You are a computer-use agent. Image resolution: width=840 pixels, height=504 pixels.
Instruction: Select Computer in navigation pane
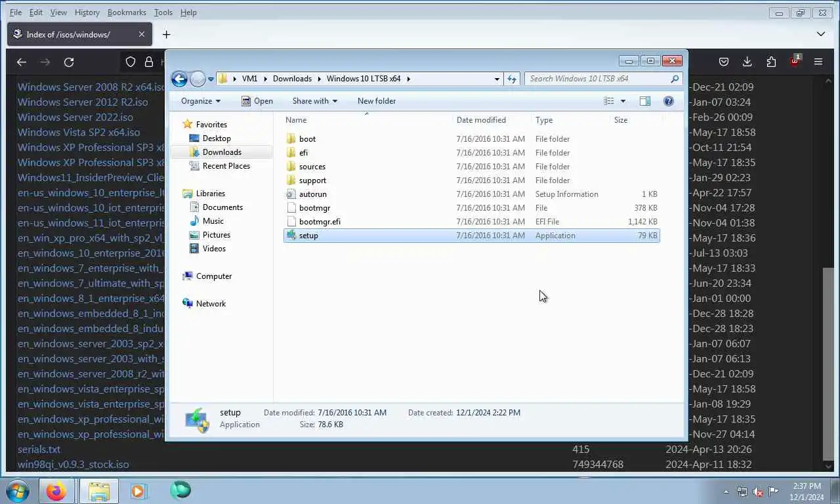pos(214,276)
